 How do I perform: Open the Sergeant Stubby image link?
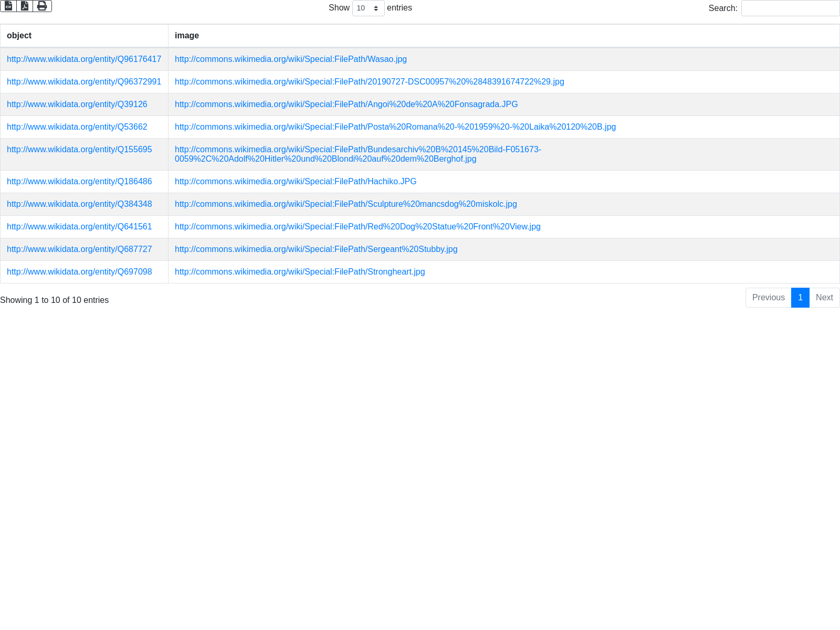[x=316, y=249]
